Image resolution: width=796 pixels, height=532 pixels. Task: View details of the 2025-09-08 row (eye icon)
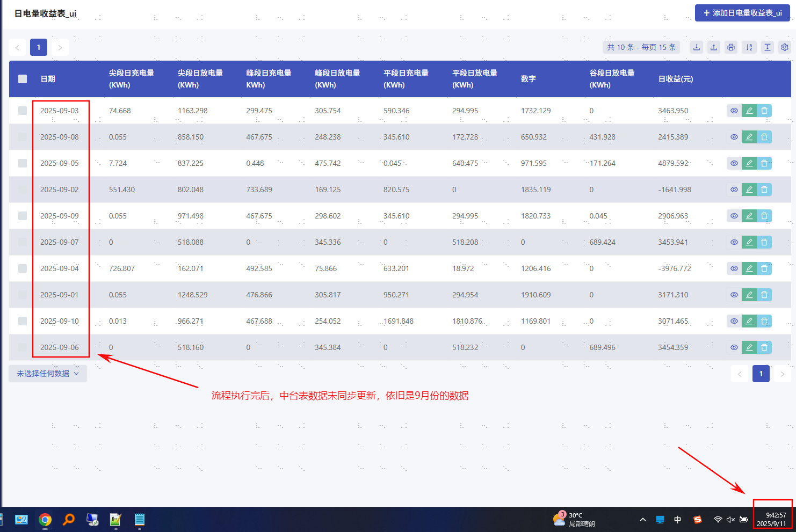734,137
